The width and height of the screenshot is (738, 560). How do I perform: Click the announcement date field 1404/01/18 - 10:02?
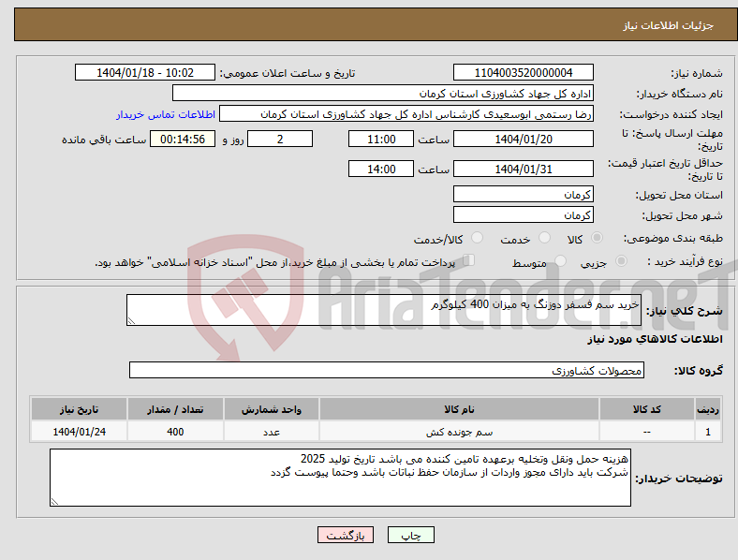pyautogui.click(x=145, y=72)
